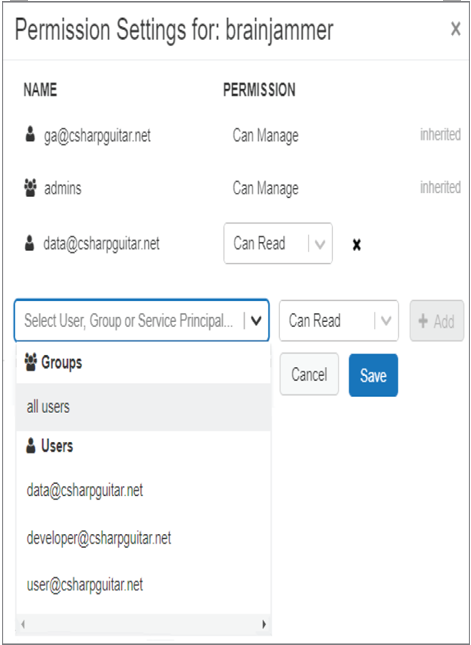Click the Cancel button
Image resolution: width=471 pixels, height=645 pixels.
coord(309,374)
